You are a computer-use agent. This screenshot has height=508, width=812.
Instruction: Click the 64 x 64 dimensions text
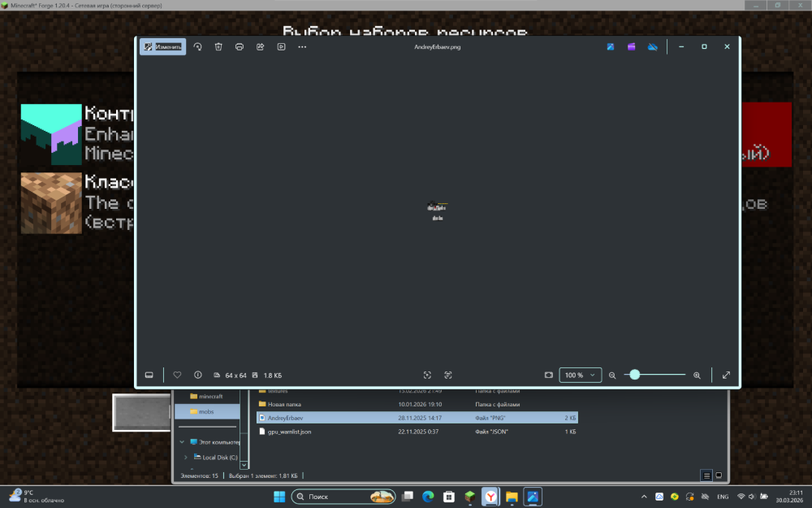pos(235,376)
